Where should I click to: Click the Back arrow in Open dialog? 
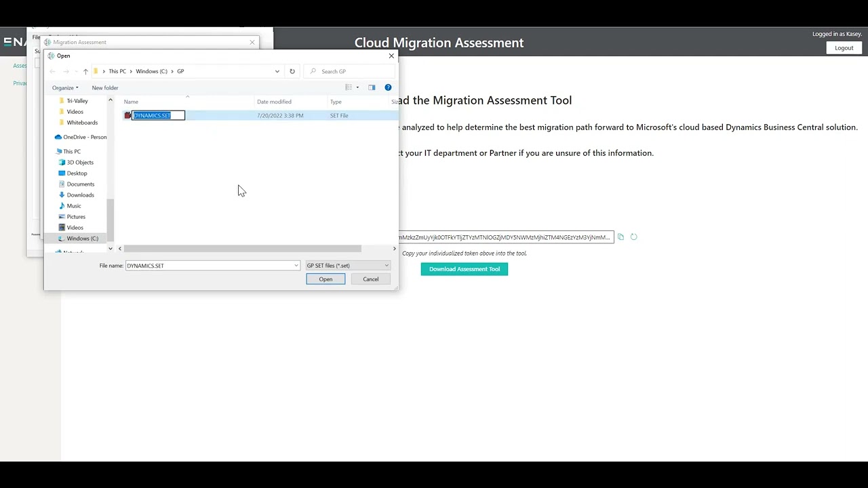(53, 71)
